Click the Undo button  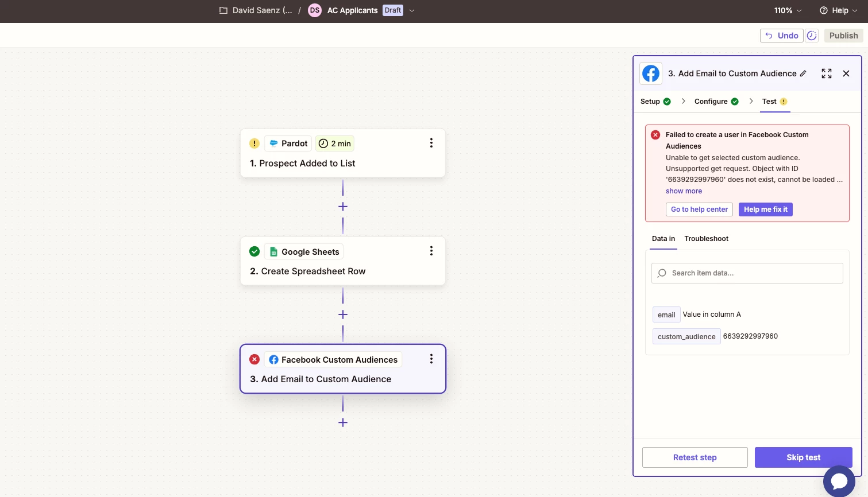[781, 36]
